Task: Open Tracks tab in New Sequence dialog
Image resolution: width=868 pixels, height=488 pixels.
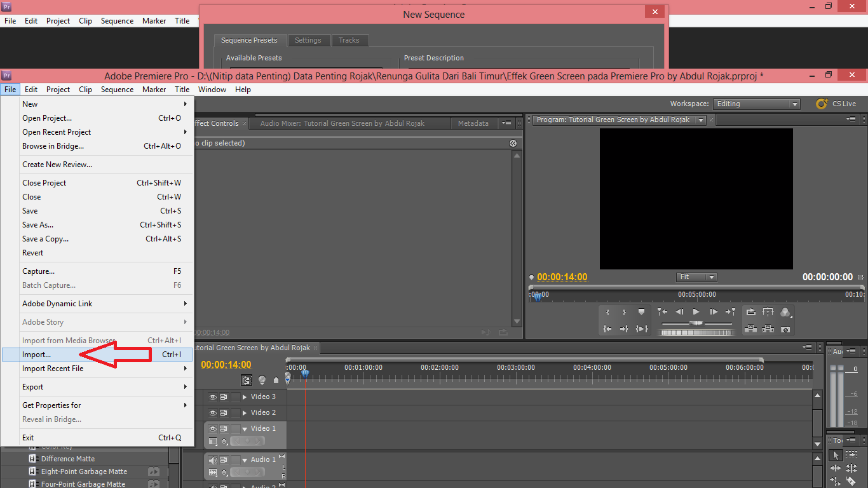Action: pos(349,40)
